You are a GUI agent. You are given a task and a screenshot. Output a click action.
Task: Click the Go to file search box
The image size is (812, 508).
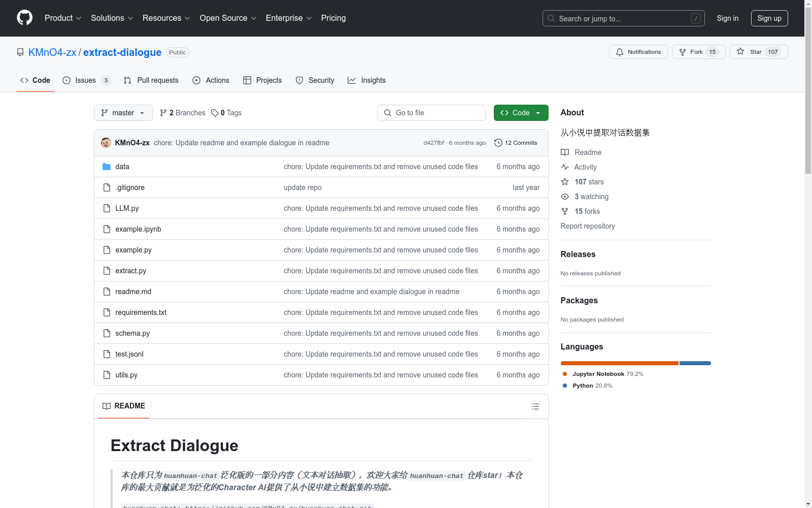pyautogui.click(x=431, y=113)
